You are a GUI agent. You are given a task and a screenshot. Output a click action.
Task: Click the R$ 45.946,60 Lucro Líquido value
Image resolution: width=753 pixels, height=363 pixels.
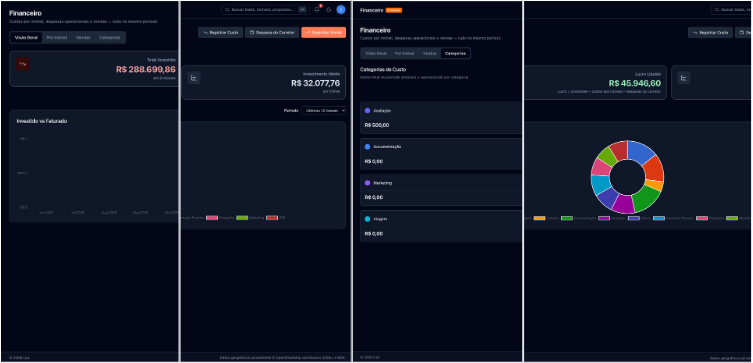634,83
